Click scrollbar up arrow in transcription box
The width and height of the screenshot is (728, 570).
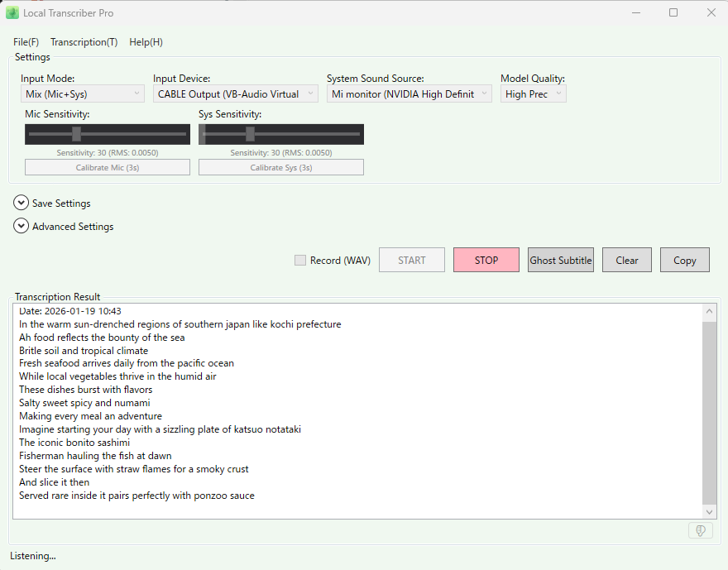709,311
